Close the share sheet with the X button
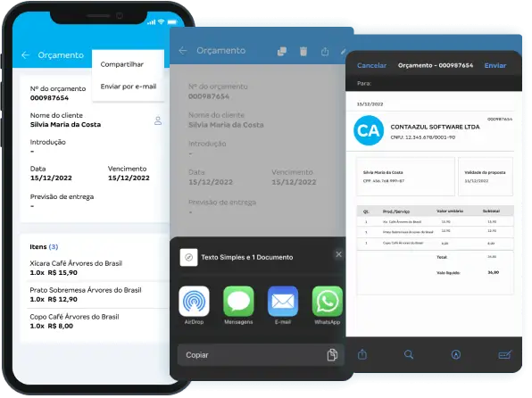Image resolution: width=532 pixels, height=398 pixels. (338, 254)
